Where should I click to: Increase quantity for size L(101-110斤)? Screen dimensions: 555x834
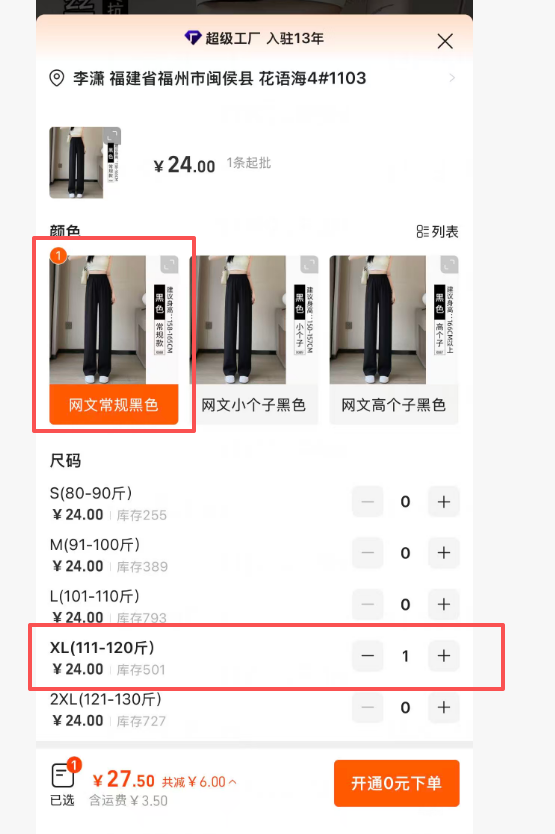444,604
